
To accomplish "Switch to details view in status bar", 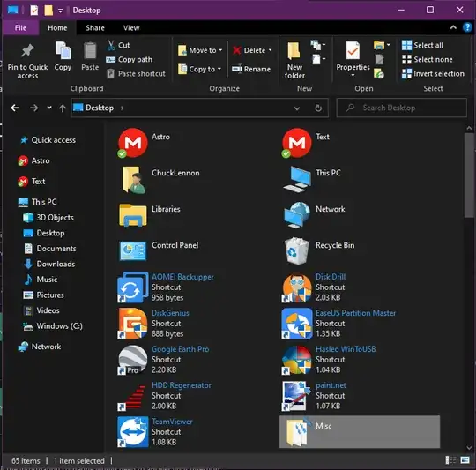I will (450, 460).
